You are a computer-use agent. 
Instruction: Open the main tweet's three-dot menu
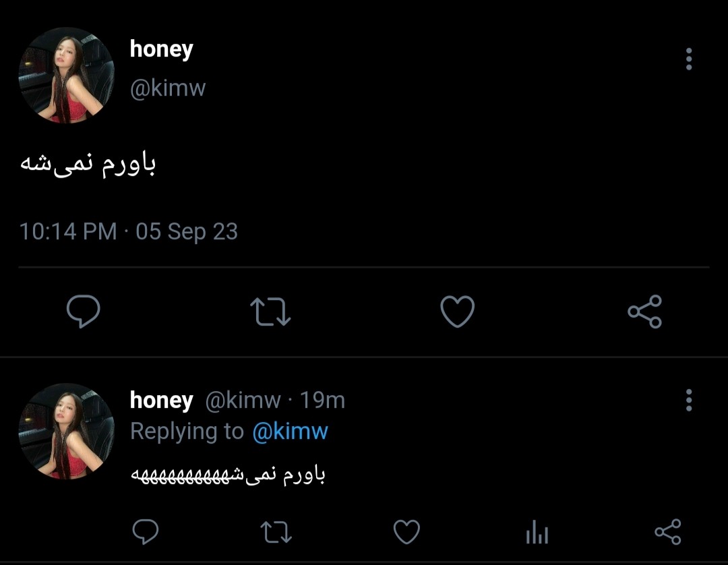[689, 59]
